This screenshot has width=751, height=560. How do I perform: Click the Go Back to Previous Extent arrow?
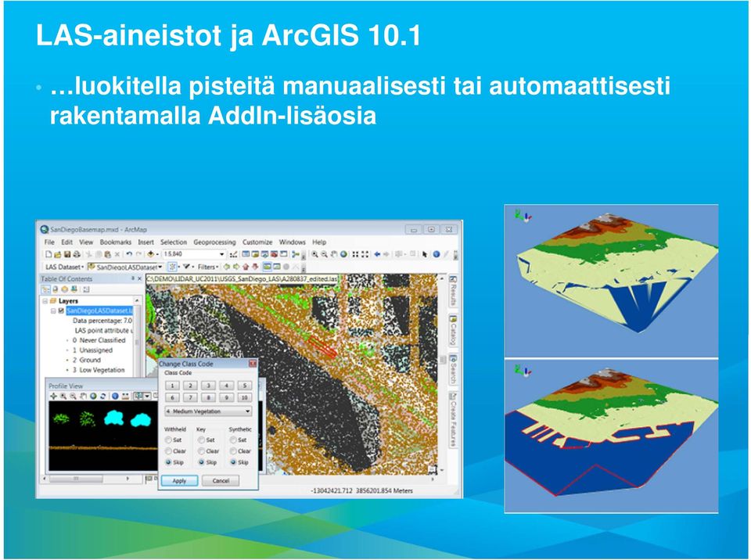(377, 254)
